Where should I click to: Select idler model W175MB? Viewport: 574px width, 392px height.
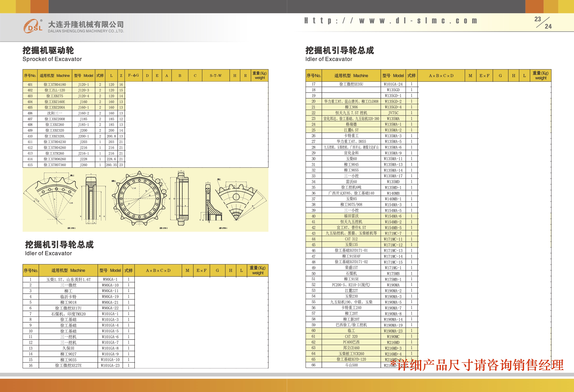point(393,273)
